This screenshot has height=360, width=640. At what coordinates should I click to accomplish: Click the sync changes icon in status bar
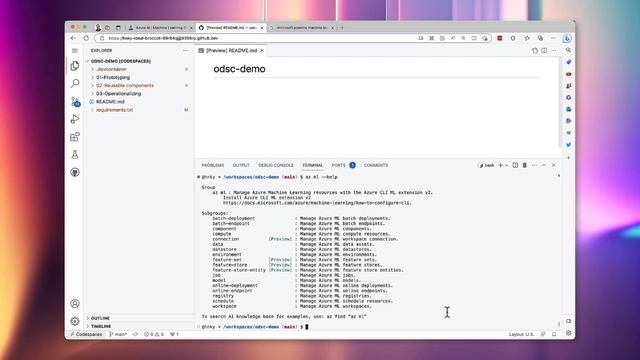(x=136, y=334)
